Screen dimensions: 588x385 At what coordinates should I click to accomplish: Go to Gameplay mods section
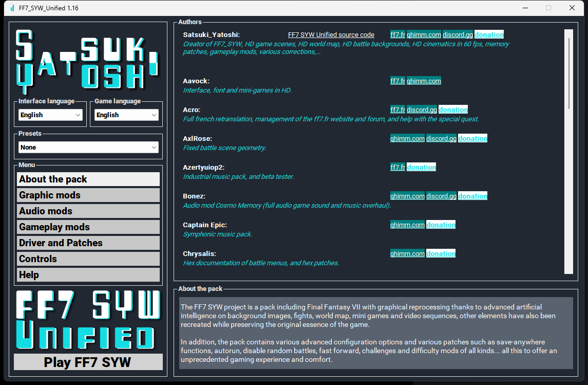point(88,227)
